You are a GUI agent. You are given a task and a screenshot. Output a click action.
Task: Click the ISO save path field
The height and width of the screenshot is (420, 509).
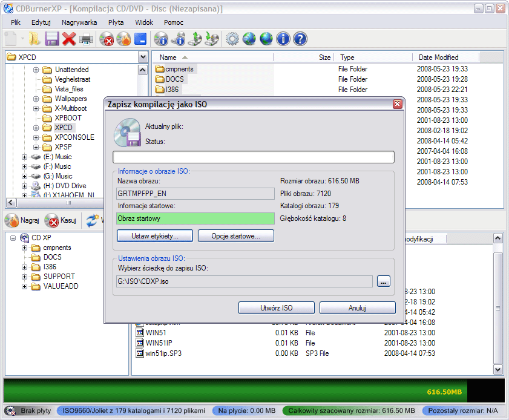(244, 281)
